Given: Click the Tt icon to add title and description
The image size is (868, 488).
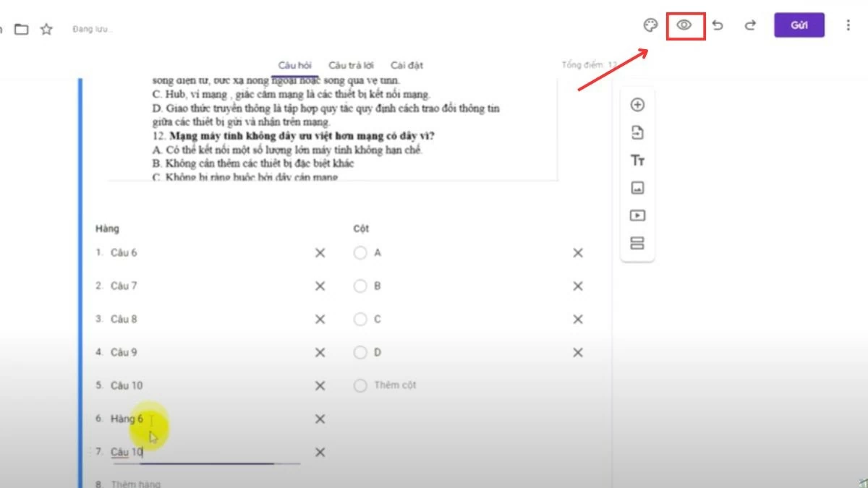Looking at the screenshot, I should (637, 160).
